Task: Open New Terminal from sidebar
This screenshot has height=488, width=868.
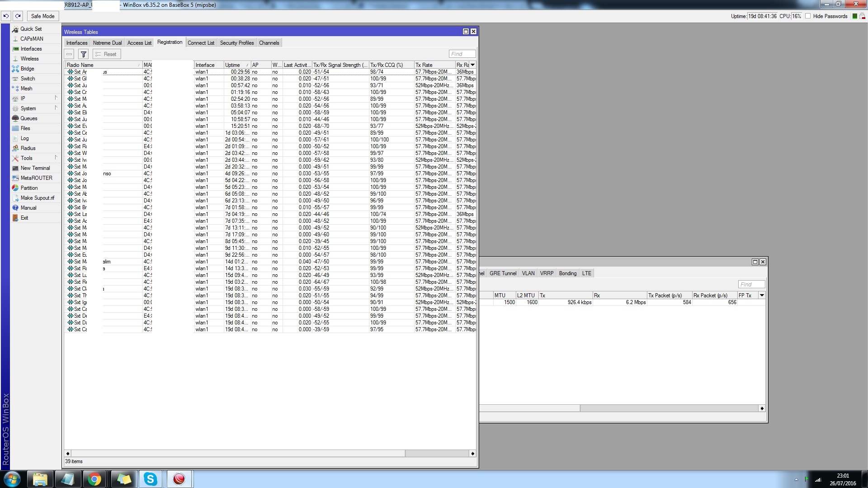Action: click(x=35, y=168)
